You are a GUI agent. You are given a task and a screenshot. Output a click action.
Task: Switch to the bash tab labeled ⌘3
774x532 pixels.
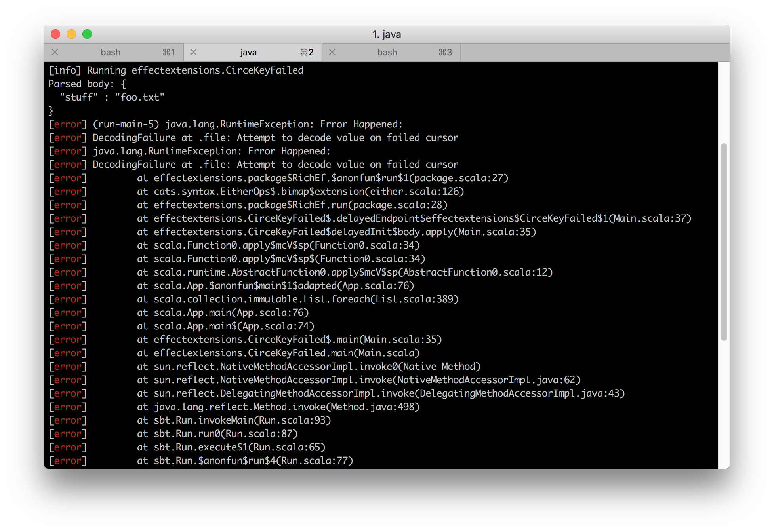click(387, 52)
